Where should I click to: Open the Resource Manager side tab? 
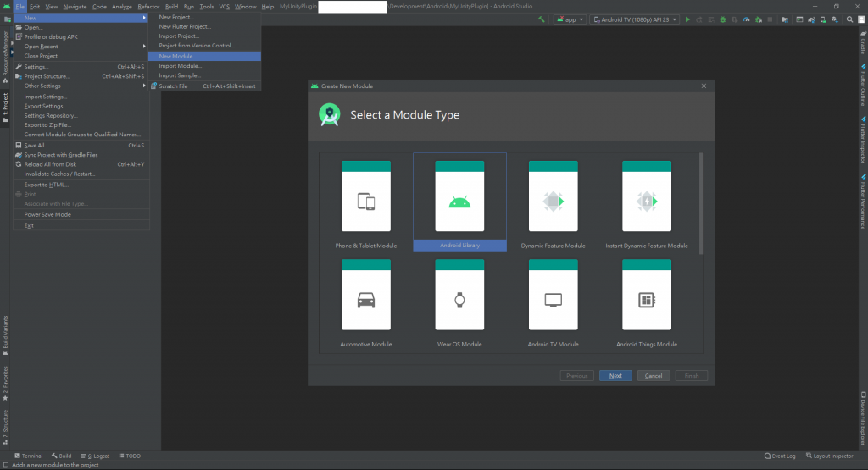6,57
